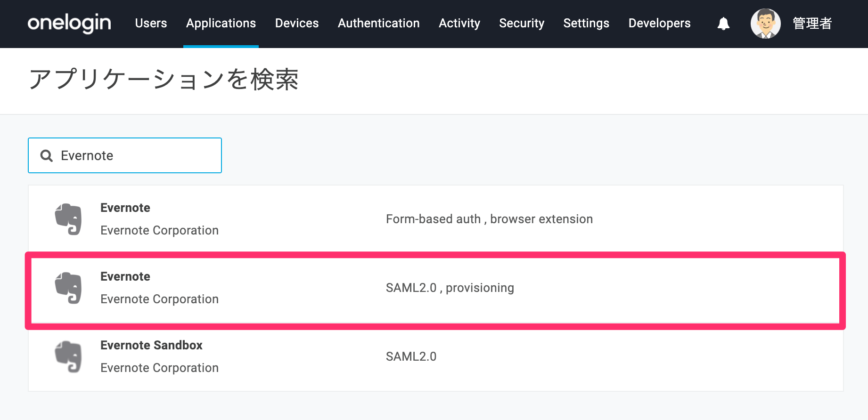Click the OneLogin logo
The image size is (868, 420).
[69, 23]
